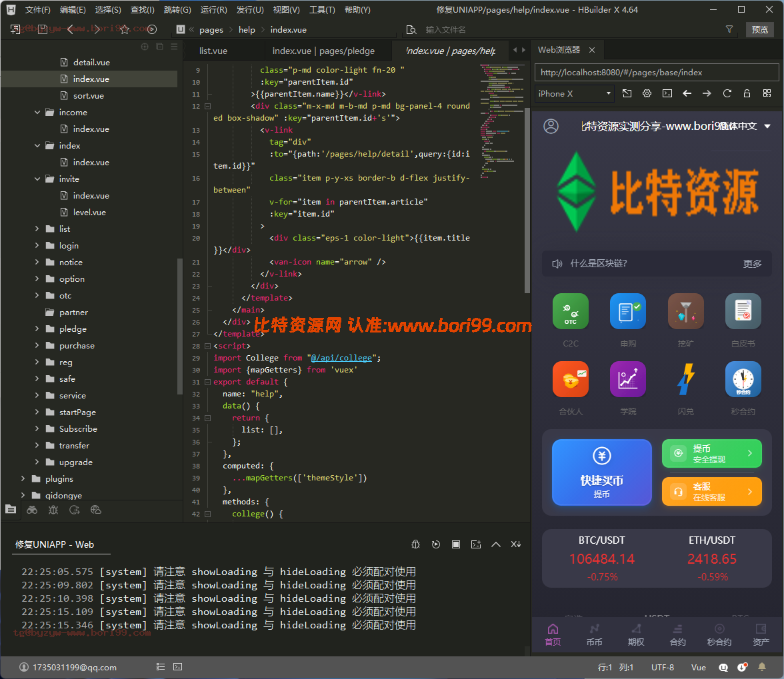
Task: Open the 文件(F) menu
Action: tap(37, 9)
